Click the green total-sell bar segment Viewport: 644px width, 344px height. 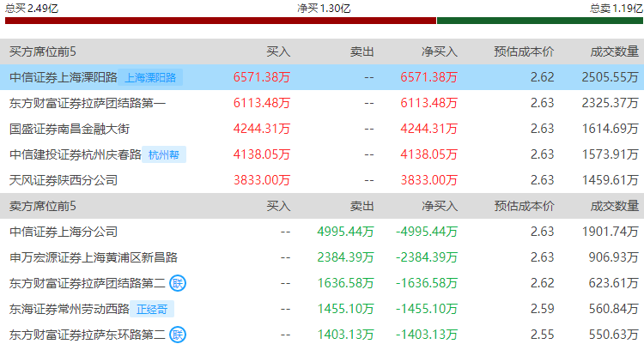pyautogui.click(x=540, y=21)
